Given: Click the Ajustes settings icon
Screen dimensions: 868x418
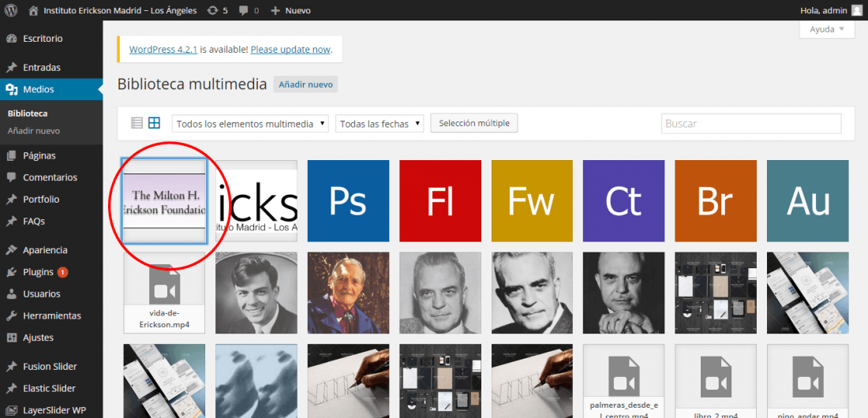Looking at the screenshot, I should (11, 338).
